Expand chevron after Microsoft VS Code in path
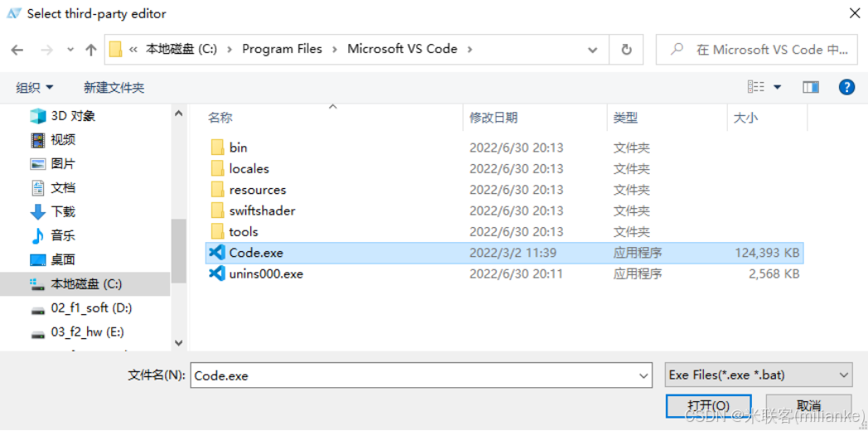868x431 pixels. click(470, 49)
